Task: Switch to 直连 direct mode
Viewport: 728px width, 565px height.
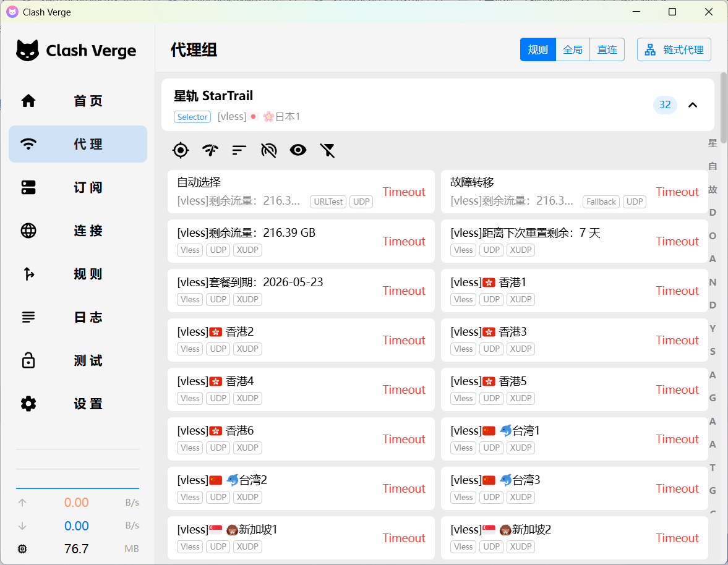Action: 607,50
